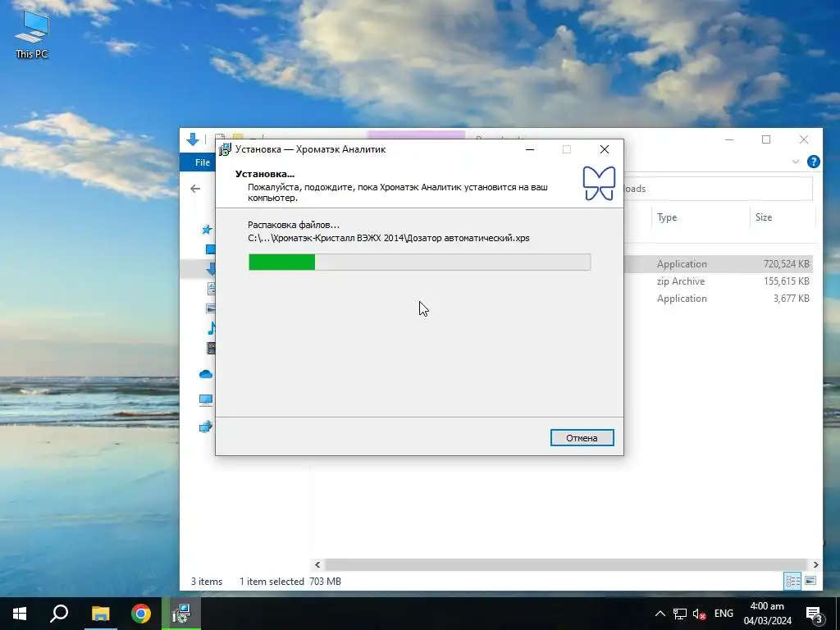Open Pictures folder in Explorer sidebar
This screenshot has height=630, width=840.
coord(211,308)
